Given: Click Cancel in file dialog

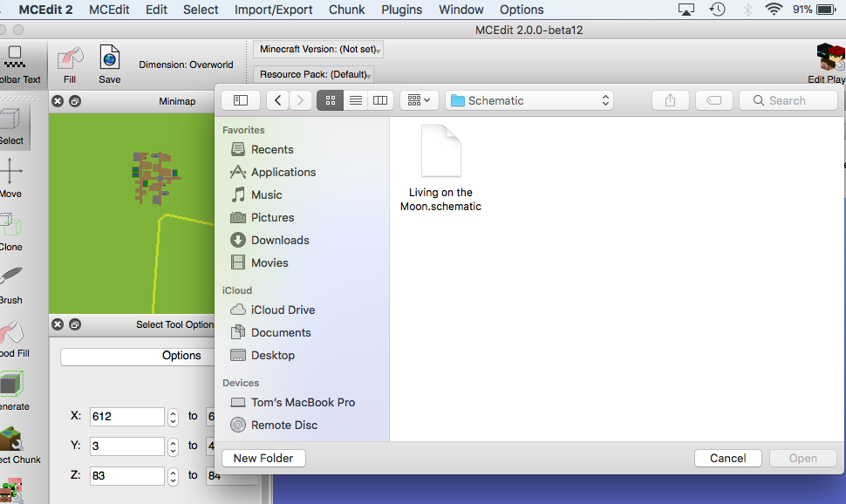Looking at the screenshot, I should tap(728, 458).
